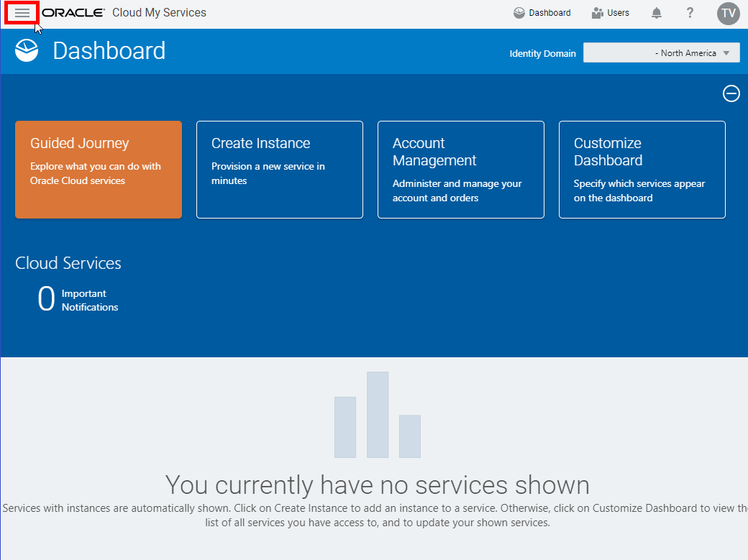Click the Cloud My Services title
The image size is (748, 560).
[158, 12]
